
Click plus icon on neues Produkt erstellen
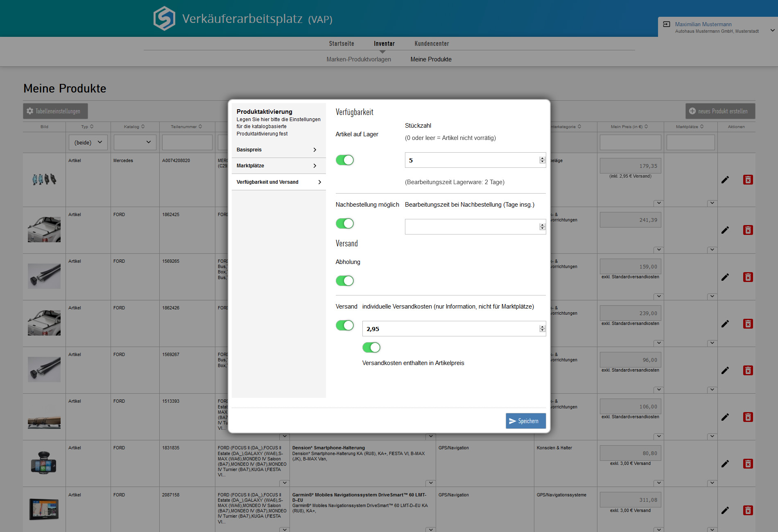[x=692, y=111]
